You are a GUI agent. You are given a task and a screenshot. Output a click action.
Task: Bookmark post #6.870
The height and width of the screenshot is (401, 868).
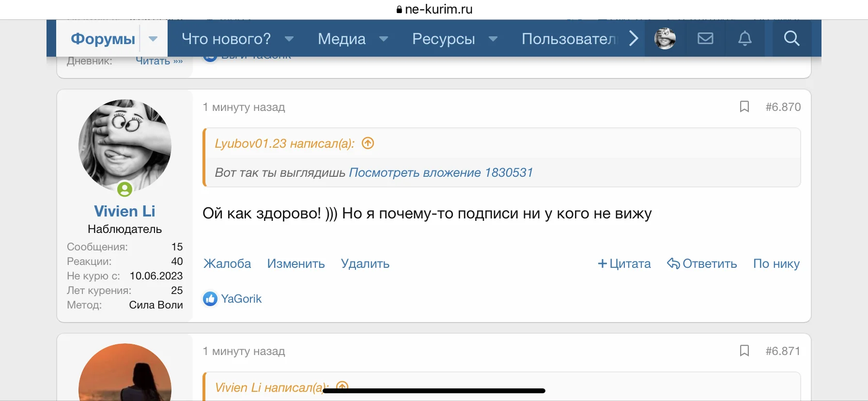(x=744, y=107)
